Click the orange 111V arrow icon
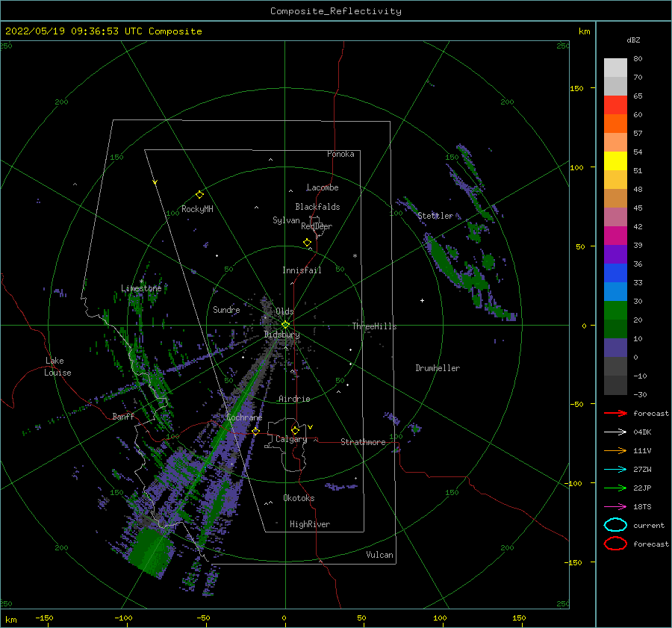 (615, 450)
